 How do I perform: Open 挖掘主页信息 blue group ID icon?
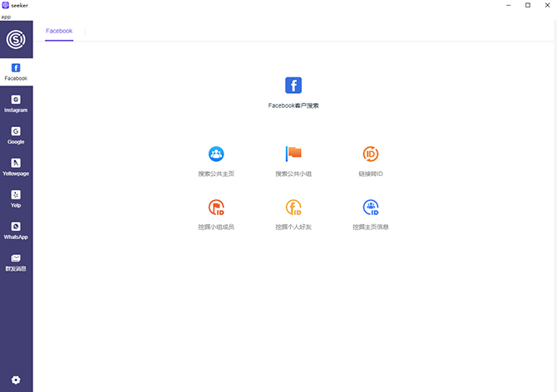pyautogui.click(x=371, y=207)
